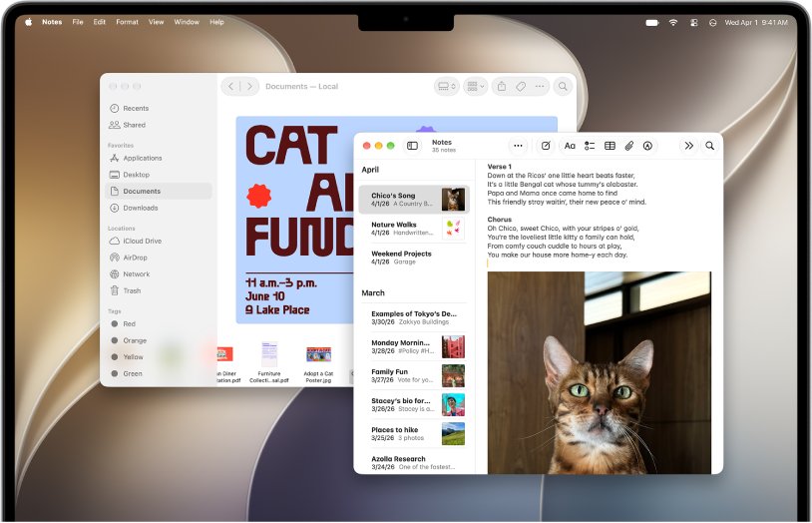This screenshot has width=812, height=523.
Task: Open Finder more actions ellipsis
Action: [x=540, y=87]
